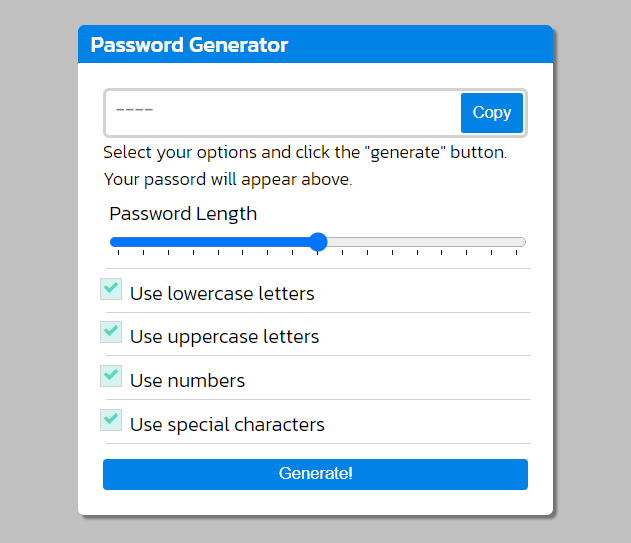
Task: Uncheck the lowercase letters checkbox
Action: [x=111, y=289]
